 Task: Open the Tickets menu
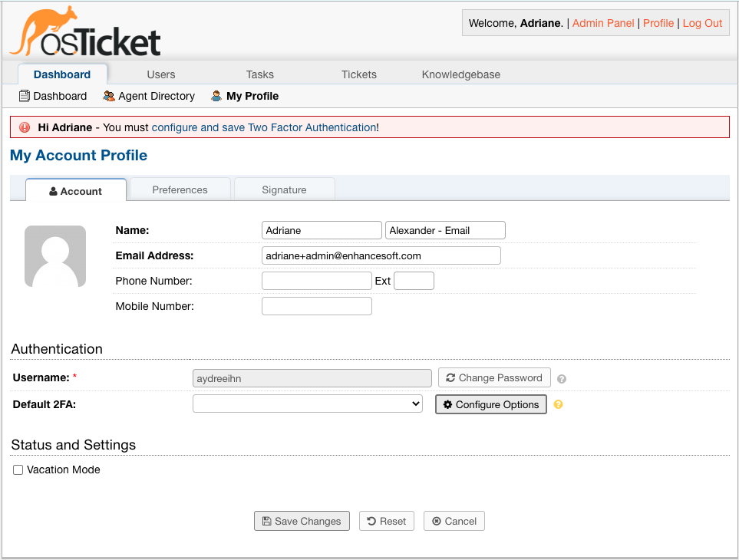pyautogui.click(x=358, y=74)
